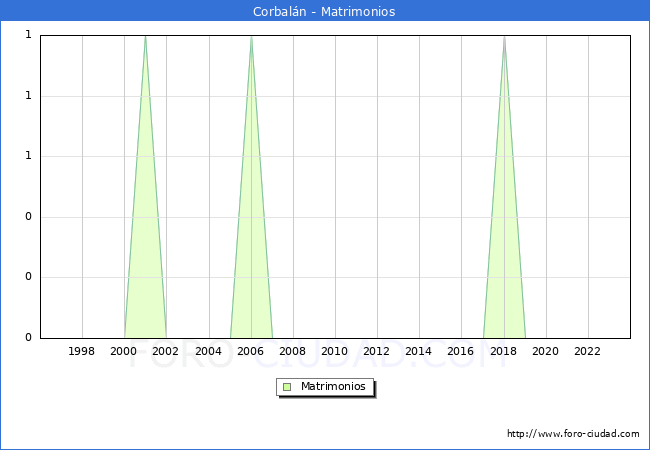Image resolution: width=650 pixels, height=450 pixels.
Task: Click the 2000 x-axis label
Action: 123,351
